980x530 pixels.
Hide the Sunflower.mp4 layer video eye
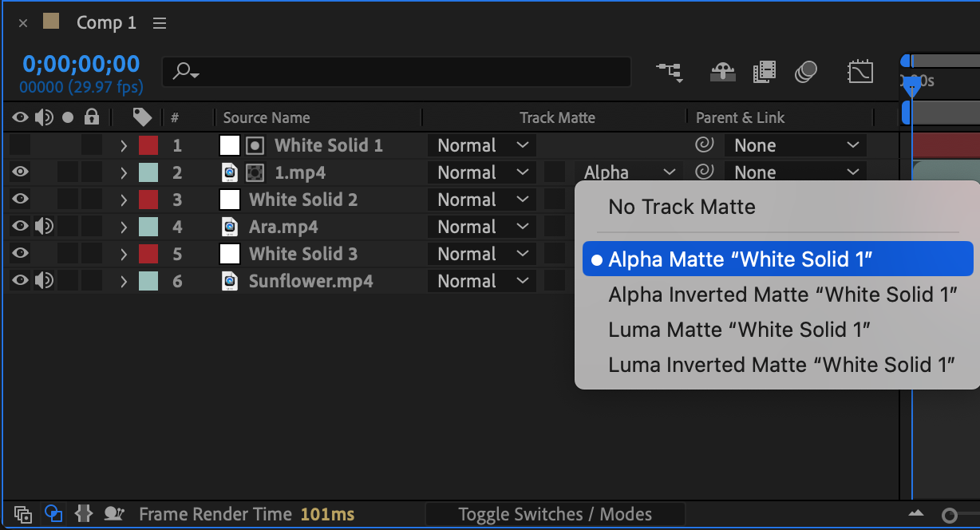click(x=20, y=281)
